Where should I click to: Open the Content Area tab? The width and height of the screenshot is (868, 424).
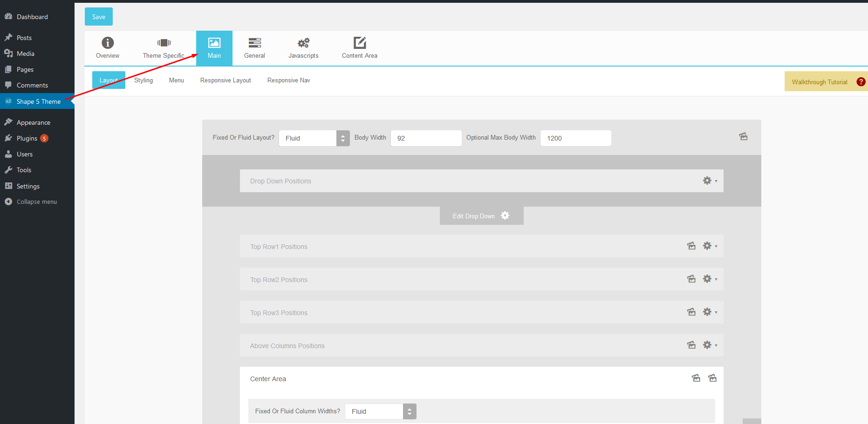tap(359, 48)
